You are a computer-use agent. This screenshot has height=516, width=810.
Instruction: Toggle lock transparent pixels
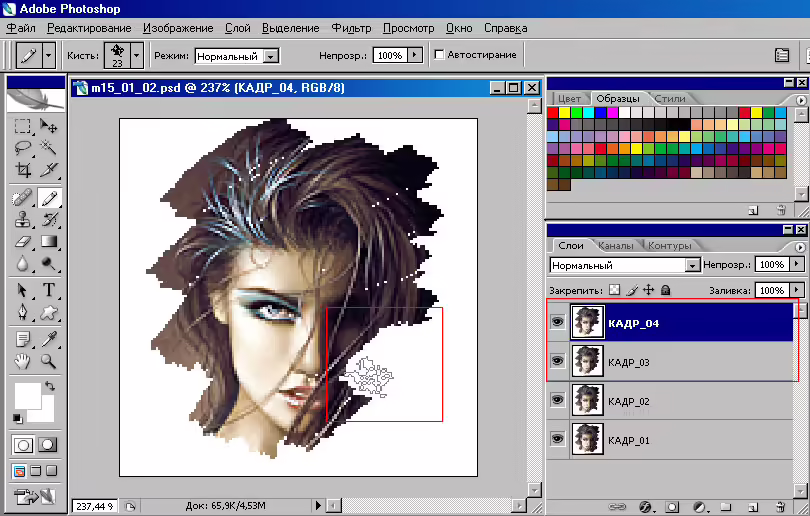tap(614, 290)
